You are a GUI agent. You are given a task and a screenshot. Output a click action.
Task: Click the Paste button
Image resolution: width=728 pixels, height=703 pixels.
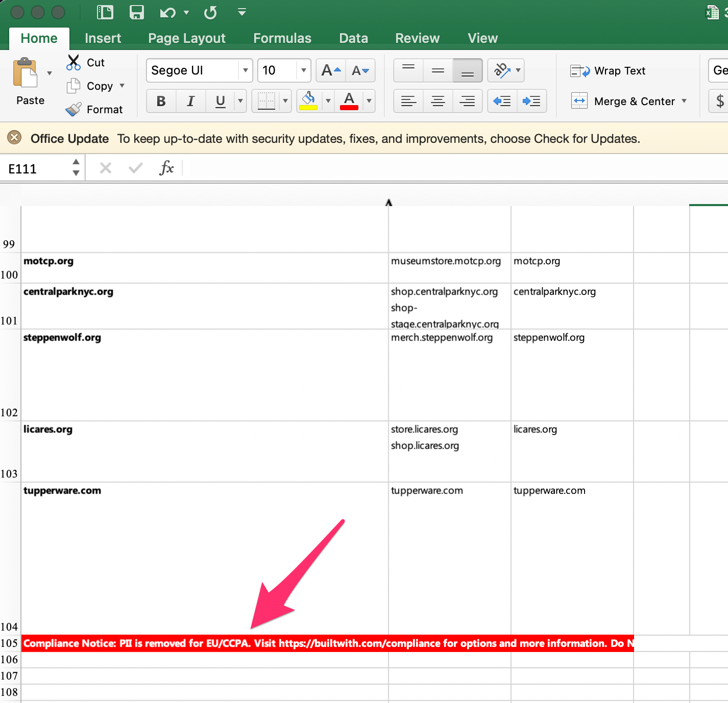tap(27, 82)
